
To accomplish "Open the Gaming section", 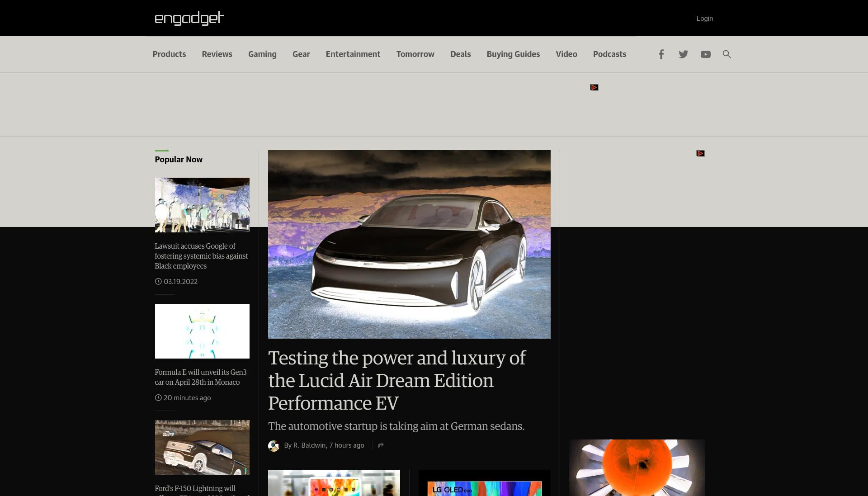I will [262, 54].
